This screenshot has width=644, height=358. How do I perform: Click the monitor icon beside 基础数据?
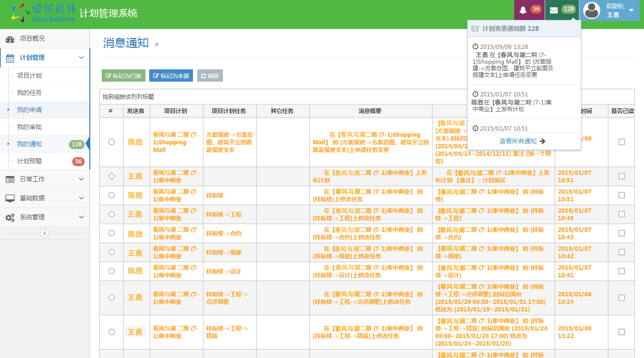click(x=10, y=198)
